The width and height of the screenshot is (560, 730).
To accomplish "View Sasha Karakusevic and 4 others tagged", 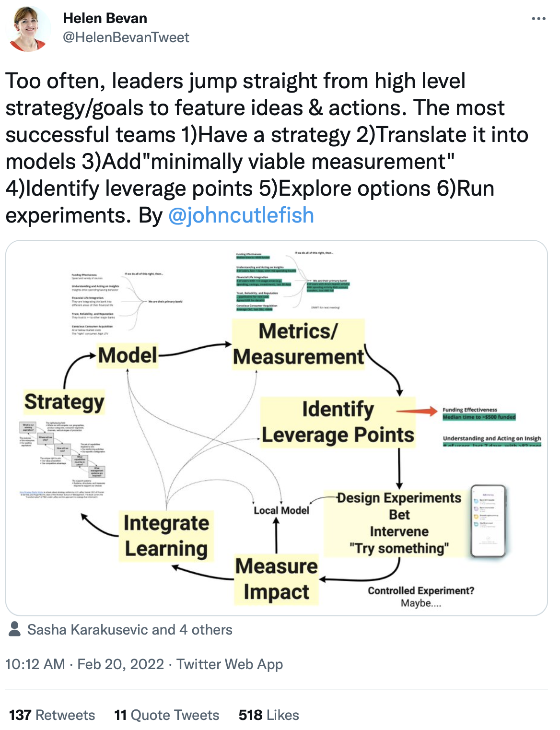I will pos(129,629).
